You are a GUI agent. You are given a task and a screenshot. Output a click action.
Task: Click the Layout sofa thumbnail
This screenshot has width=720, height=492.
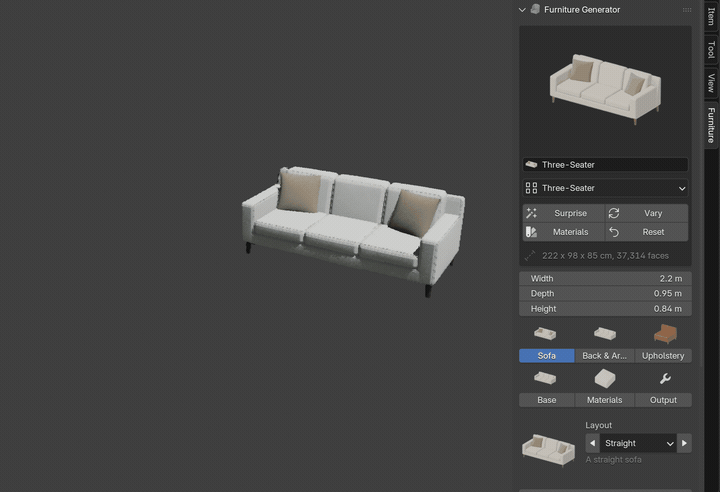pyautogui.click(x=548, y=450)
